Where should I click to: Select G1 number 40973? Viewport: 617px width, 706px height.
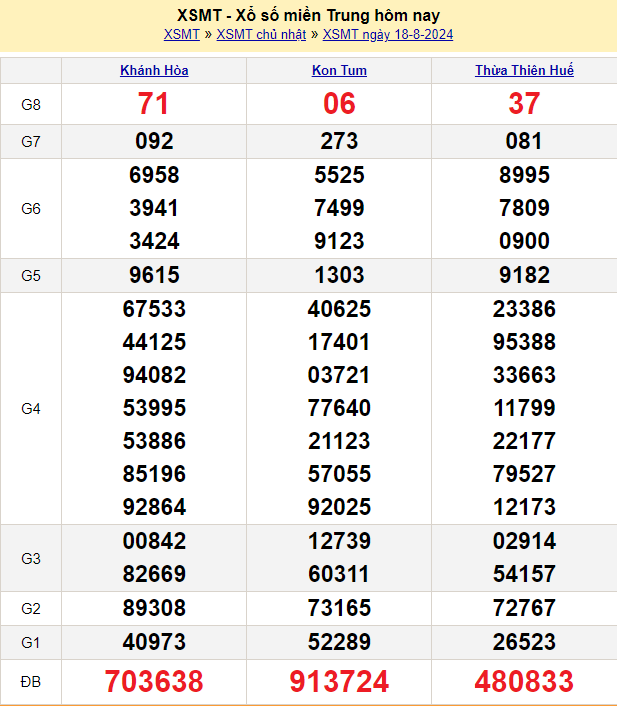154,642
